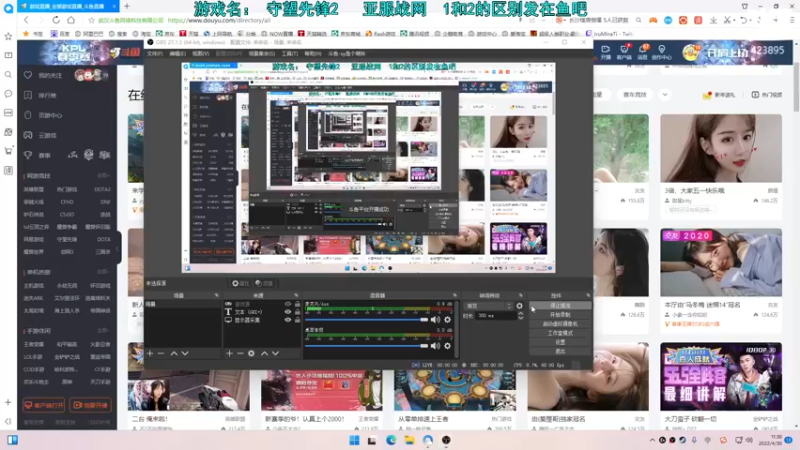Open the browser sidebar search icon
This screenshot has height=450, width=800.
tap(8, 74)
